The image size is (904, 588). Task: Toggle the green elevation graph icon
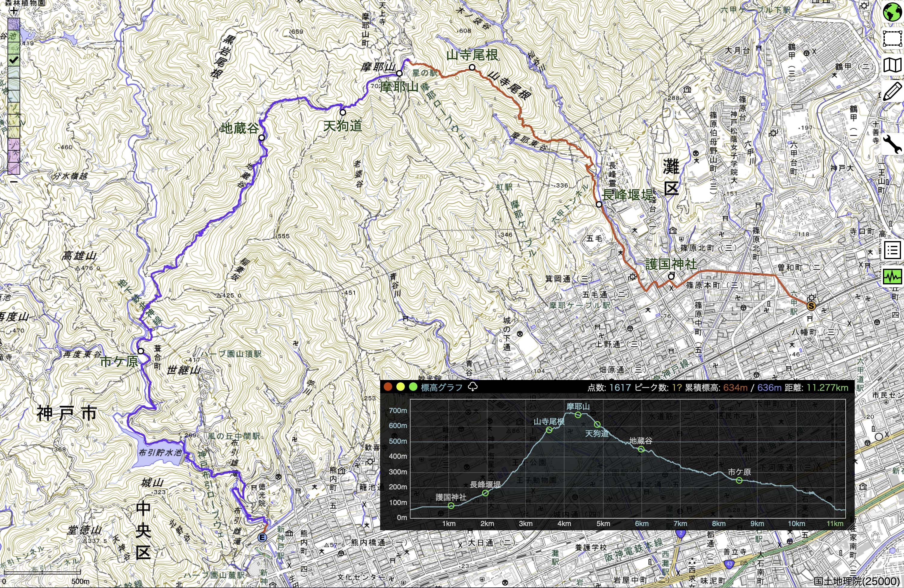(x=892, y=277)
